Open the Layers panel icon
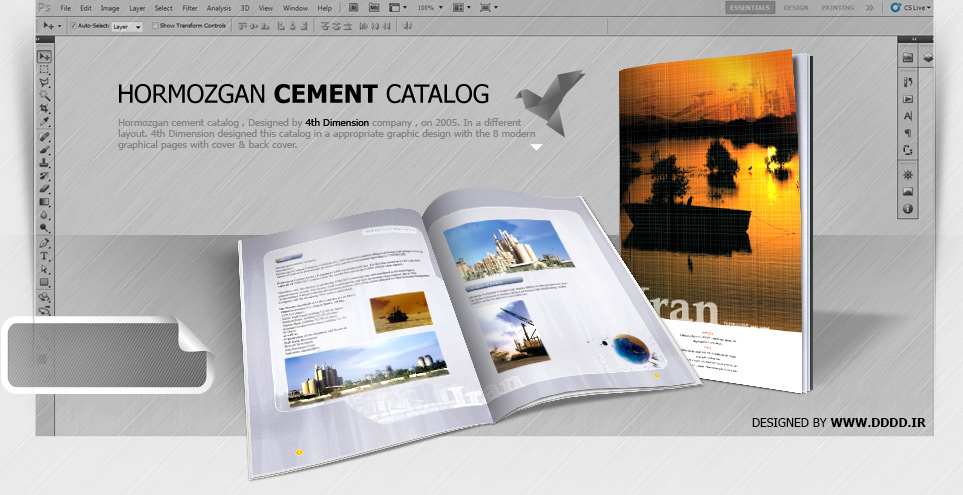The image size is (963, 495). [927, 57]
